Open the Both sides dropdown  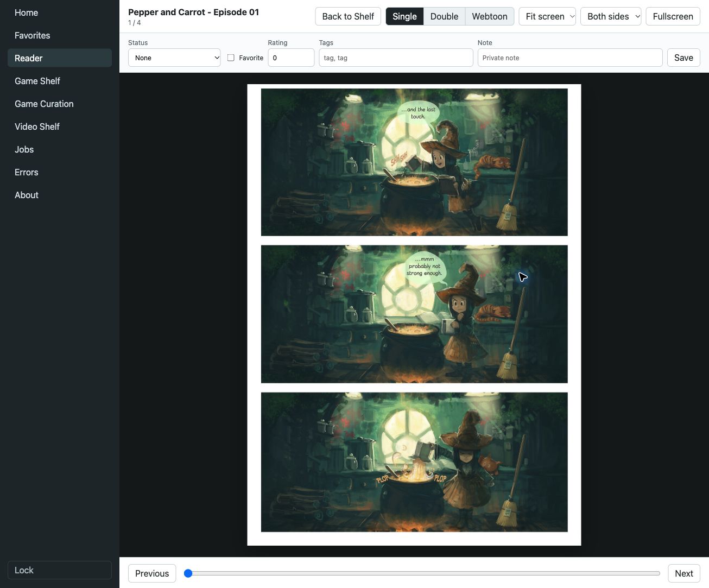611,16
